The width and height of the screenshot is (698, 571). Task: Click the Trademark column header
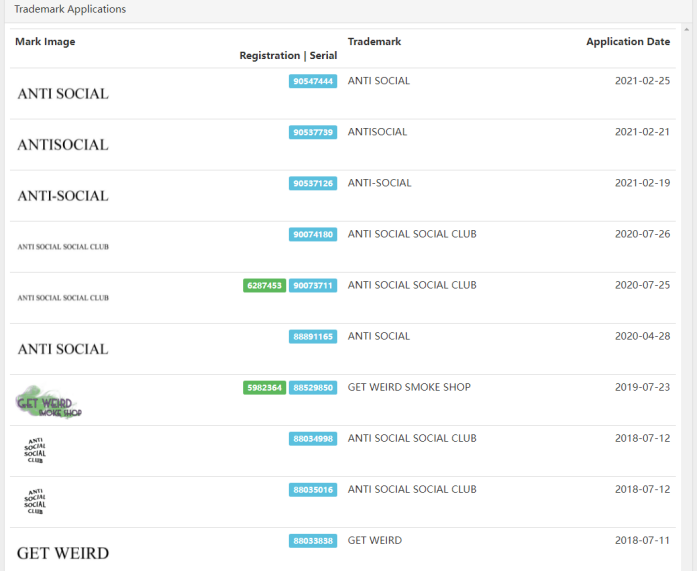[374, 41]
